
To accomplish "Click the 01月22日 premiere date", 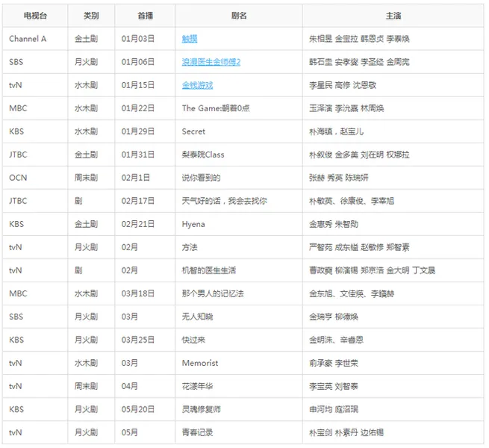I will click(x=138, y=108).
